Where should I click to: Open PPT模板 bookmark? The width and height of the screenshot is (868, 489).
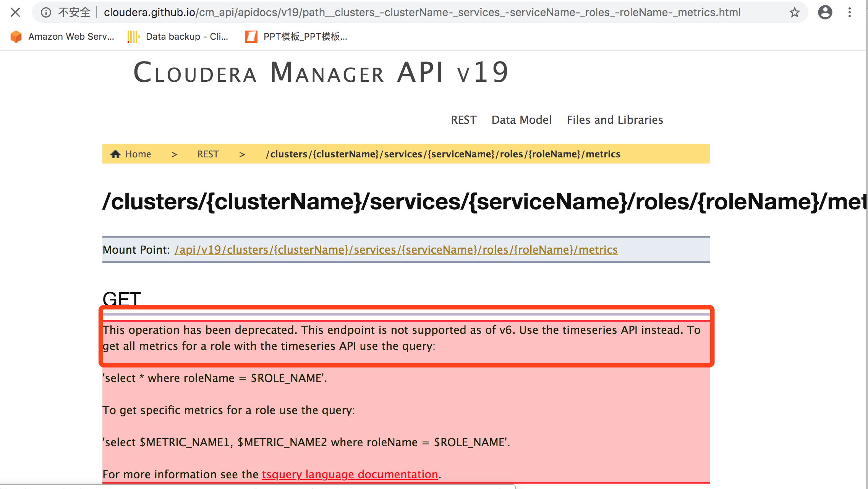[x=296, y=37]
